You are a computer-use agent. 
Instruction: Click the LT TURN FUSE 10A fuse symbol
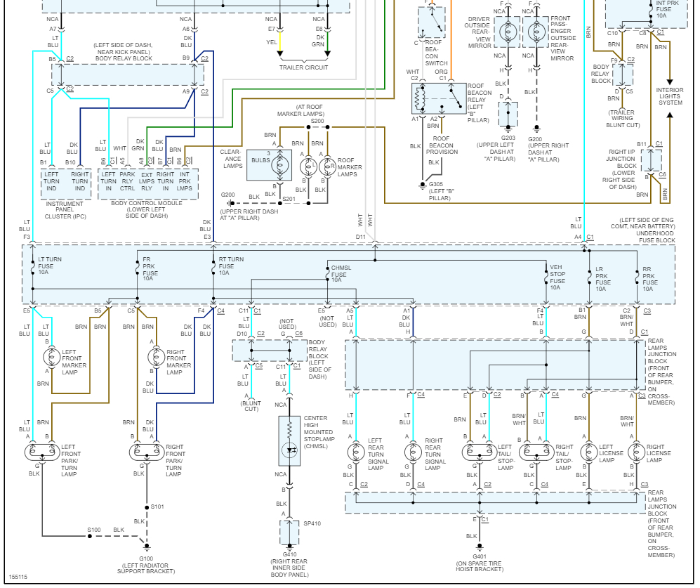32,266
